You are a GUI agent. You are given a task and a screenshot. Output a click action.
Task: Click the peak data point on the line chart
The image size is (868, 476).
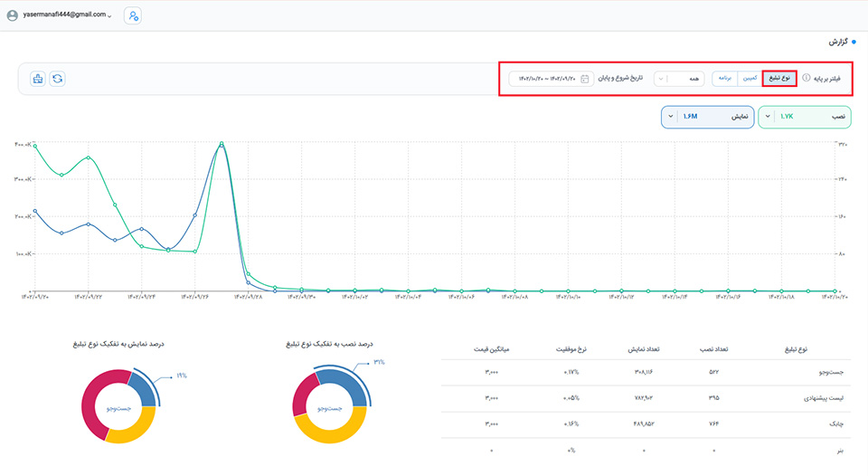pyautogui.click(x=222, y=144)
